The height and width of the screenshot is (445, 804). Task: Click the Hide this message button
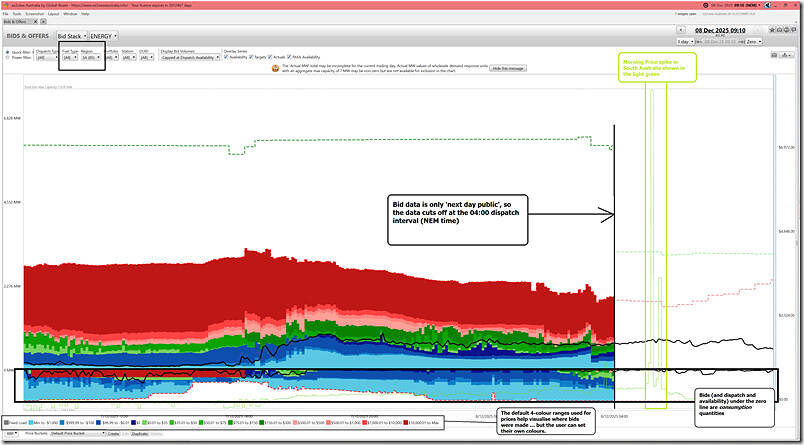point(508,68)
